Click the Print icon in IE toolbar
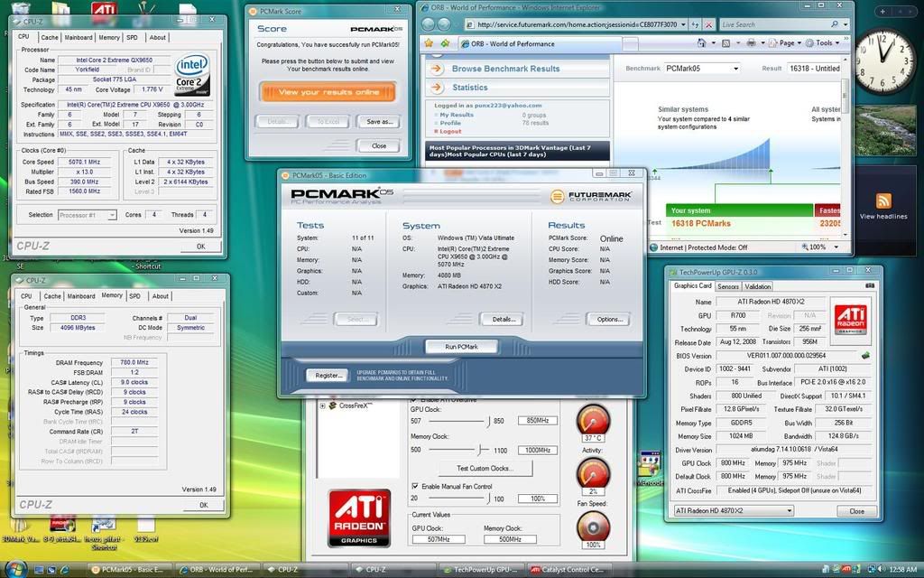This screenshot has height=578, width=924. (751, 43)
